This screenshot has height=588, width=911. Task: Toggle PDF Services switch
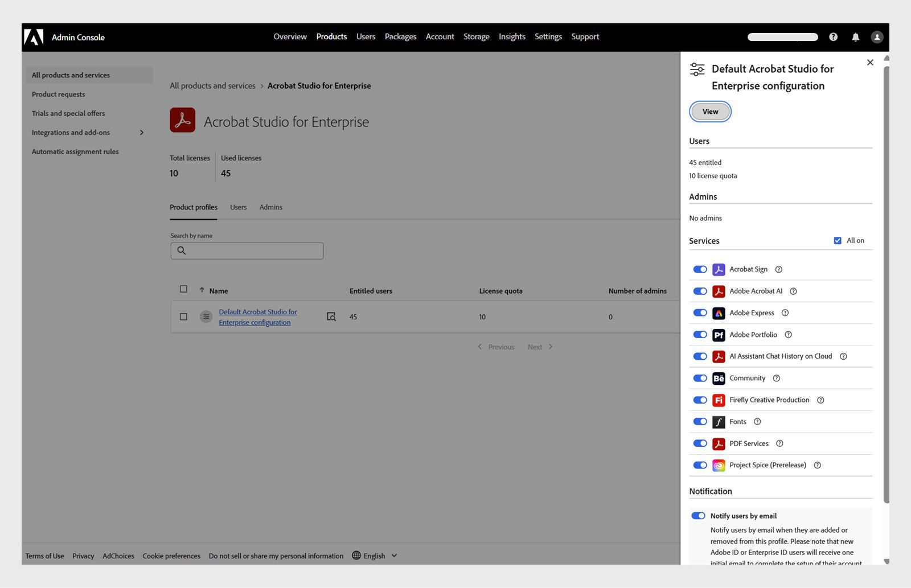coord(700,443)
